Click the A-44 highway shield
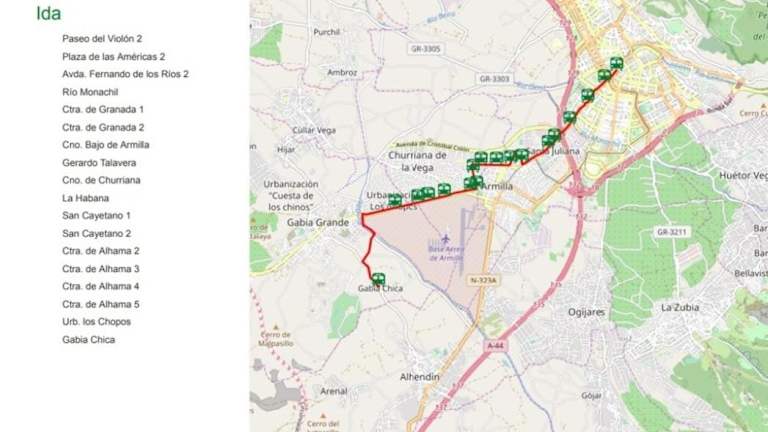Viewport: 768px width, 432px height. click(x=495, y=345)
